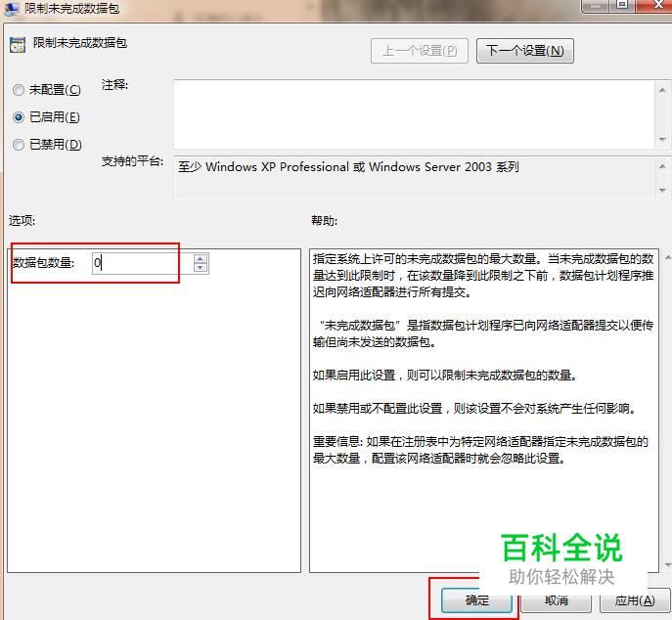Image resolution: width=672 pixels, height=620 pixels.
Task: Click the help text 如果启用此设置
Action: 444,376
